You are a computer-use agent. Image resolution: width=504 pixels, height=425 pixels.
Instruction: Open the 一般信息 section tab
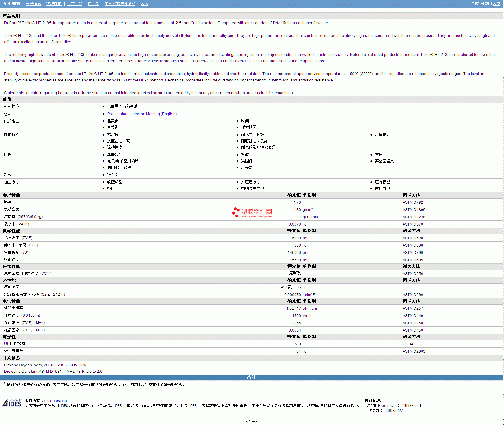pos(33,4)
